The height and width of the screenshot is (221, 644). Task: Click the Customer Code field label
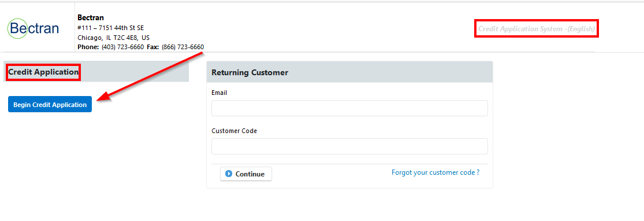(x=234, y=131)
